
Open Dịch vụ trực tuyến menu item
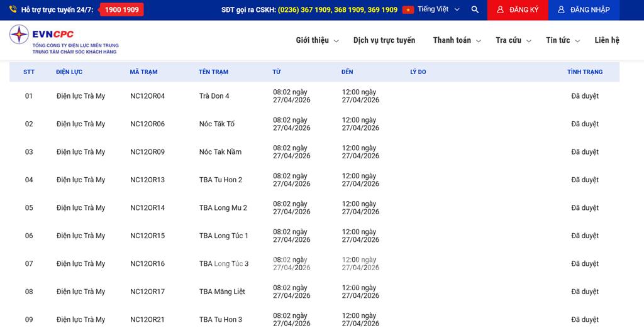pyautogui.click(x=384, y=40)
